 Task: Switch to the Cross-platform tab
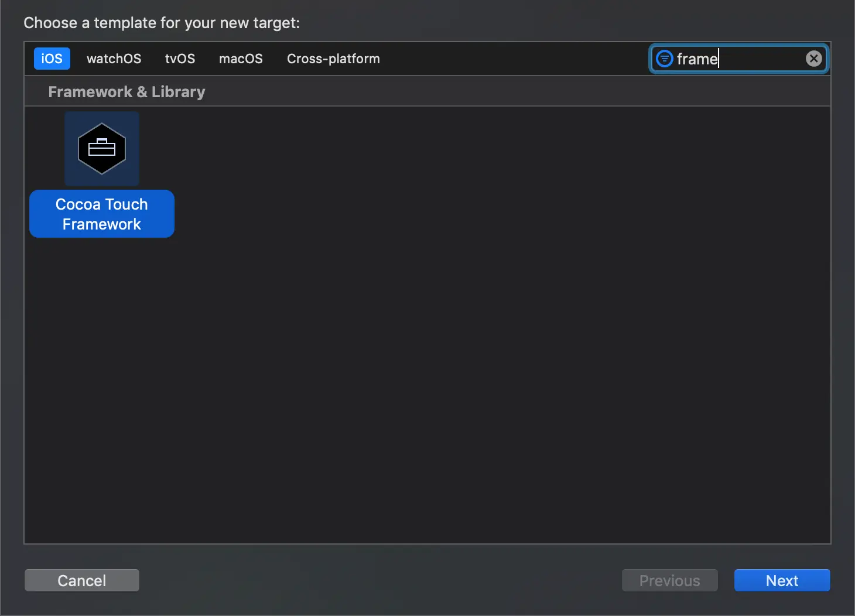pos(333,59)
